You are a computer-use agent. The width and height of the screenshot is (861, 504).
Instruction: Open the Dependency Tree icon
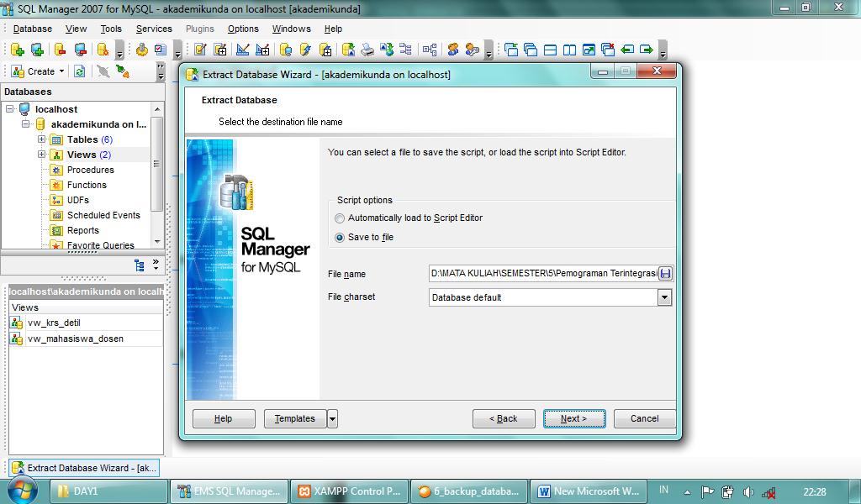point(406,50)
